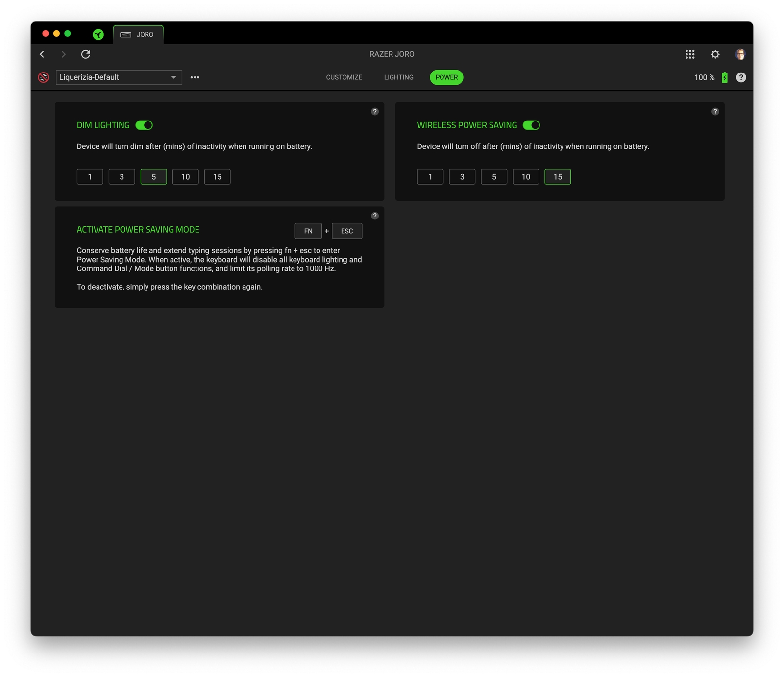This screenshot has height=677, width=784.
Task: Show help for Wireless Power Saving panel
Action: 715,112
